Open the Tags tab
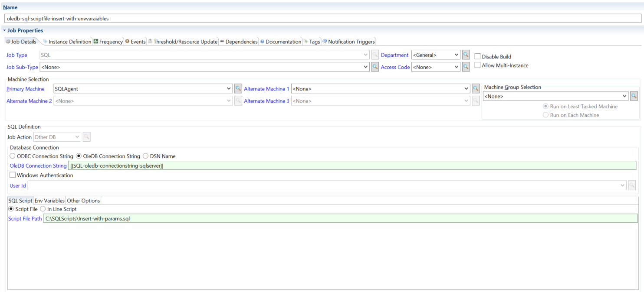This screenshot has width=644, height=292. coord(312,42)
